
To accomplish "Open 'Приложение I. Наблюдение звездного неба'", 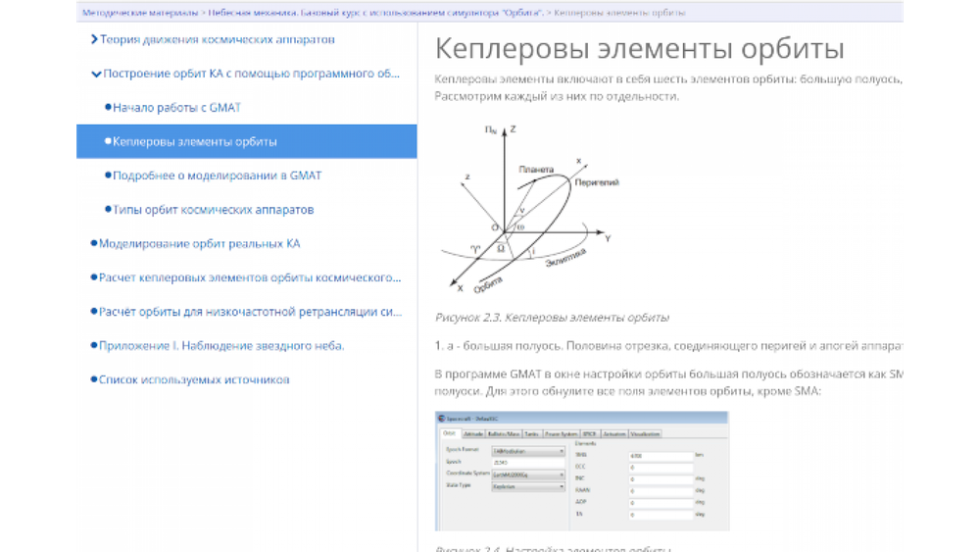I will click(221, 345).
